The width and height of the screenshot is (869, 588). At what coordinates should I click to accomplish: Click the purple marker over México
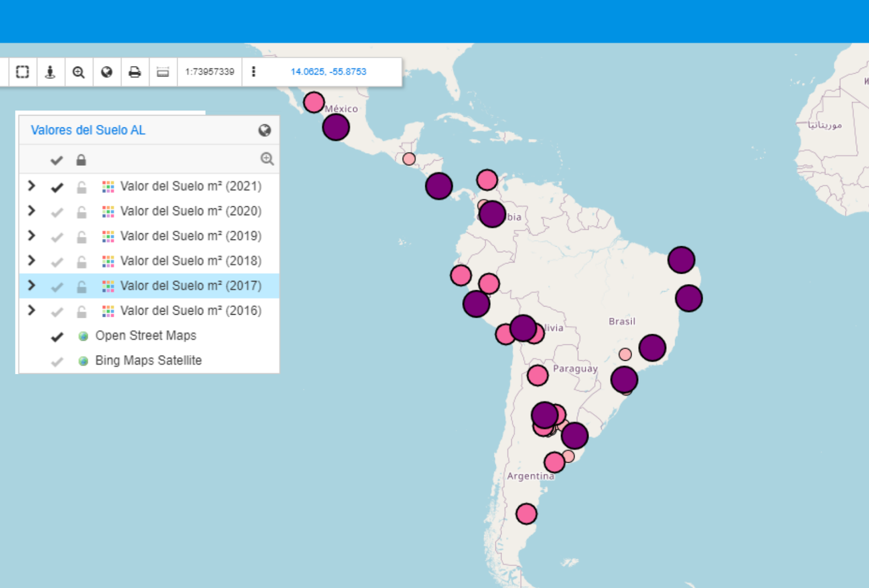(336, 127)
